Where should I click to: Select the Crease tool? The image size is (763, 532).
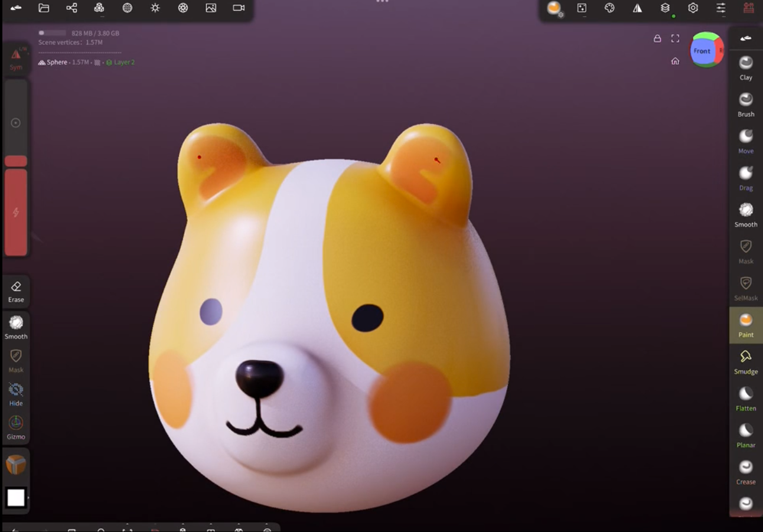746,472
